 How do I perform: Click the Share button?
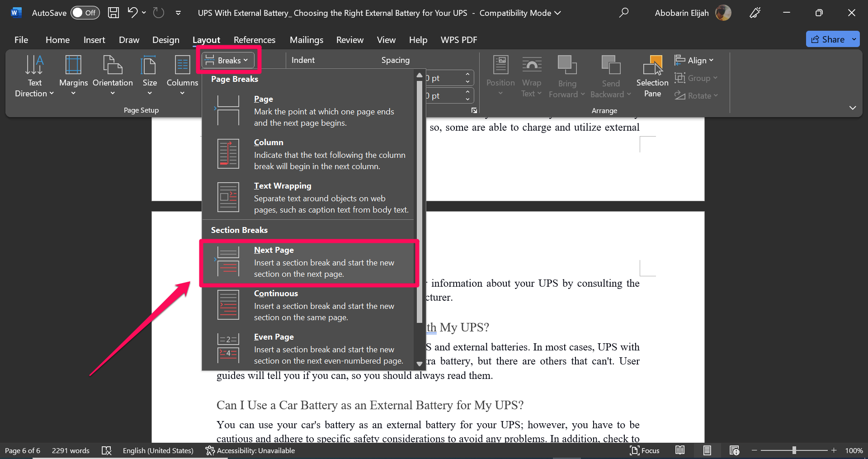[x=828, y=39]
